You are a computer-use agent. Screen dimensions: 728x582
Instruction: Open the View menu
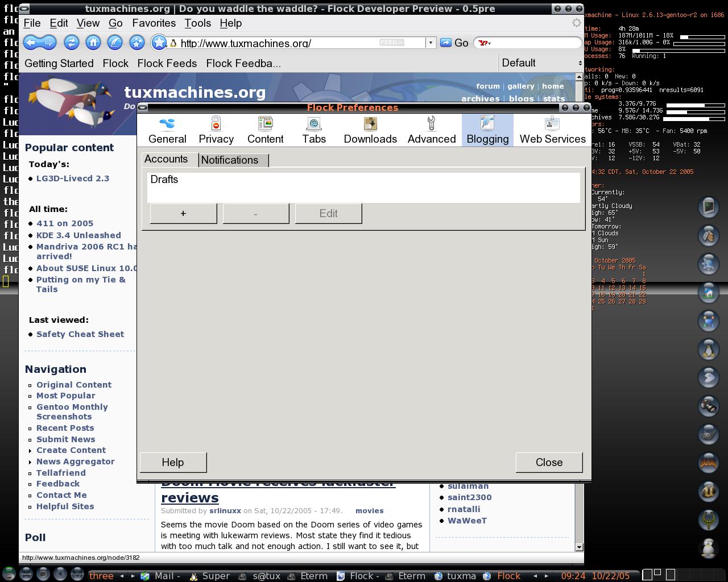88,23
